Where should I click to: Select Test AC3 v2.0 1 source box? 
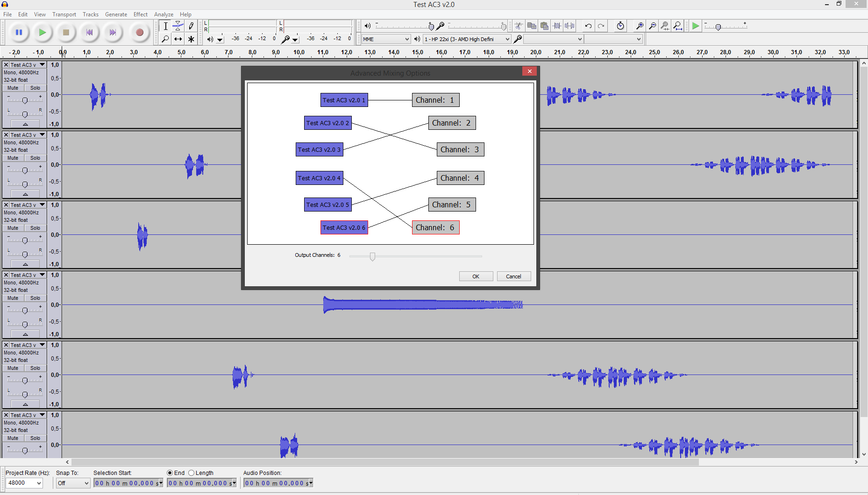click(x=344, y=100)
